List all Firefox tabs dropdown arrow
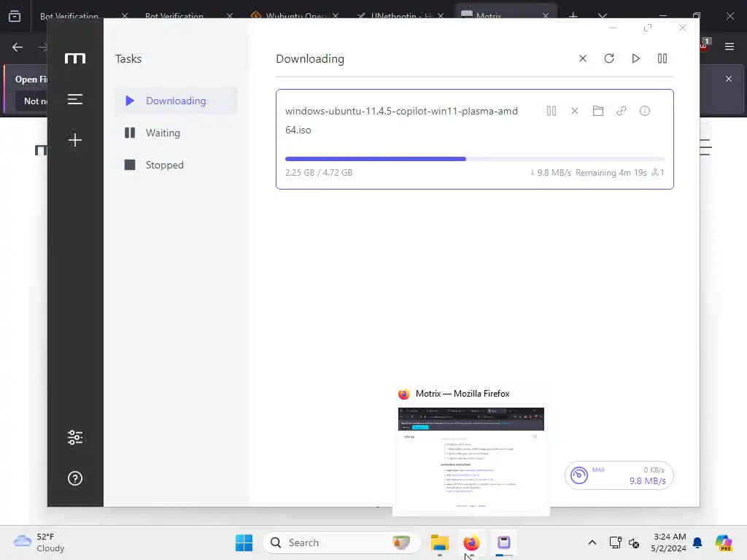Image resolution: width=747 pixels, height=560 pixels. tap(602, 16)
